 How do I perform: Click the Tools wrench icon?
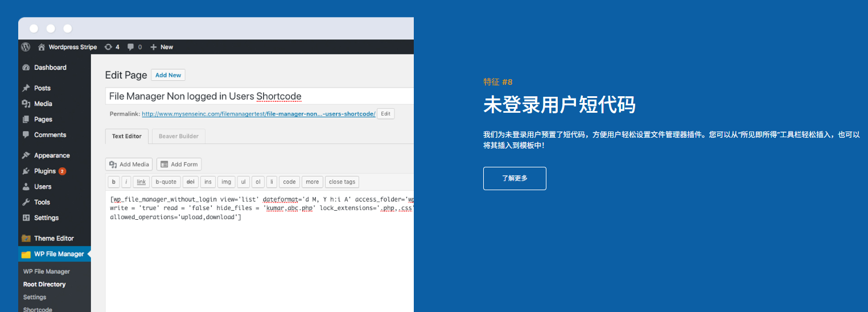coord(26,202)
